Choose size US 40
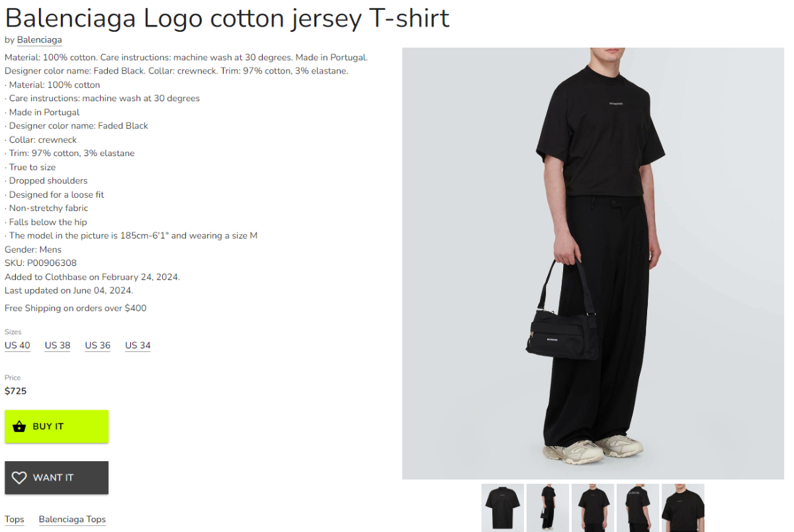The height and width of the screenshot is (532, 794). point(17,345)
